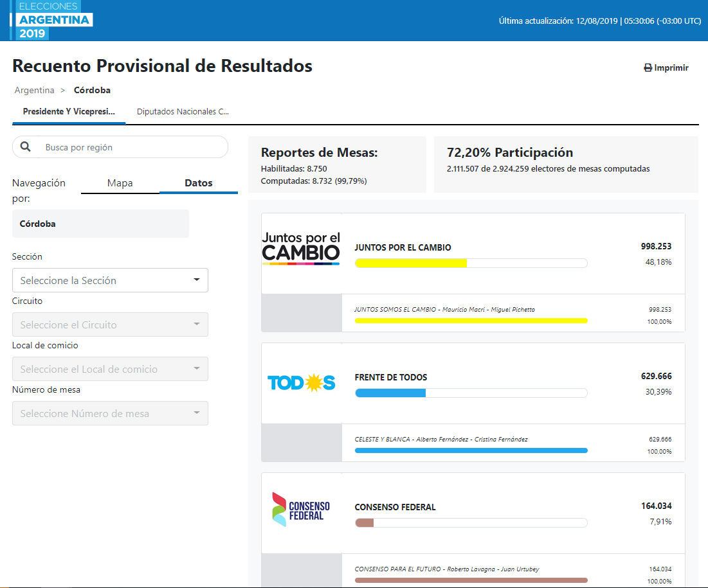Click the magnifying glass search icon

25,147
